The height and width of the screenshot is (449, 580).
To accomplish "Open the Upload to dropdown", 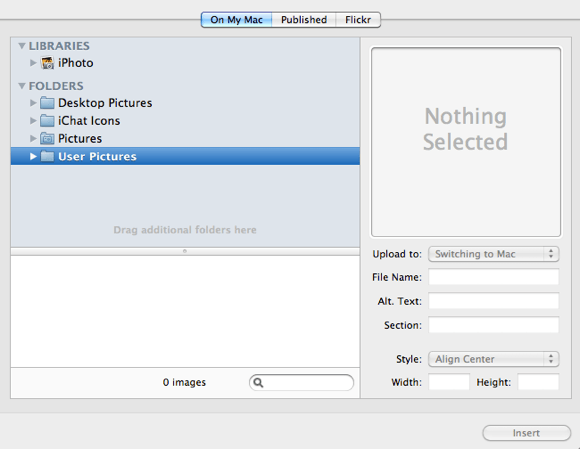I will pos(493,254).
